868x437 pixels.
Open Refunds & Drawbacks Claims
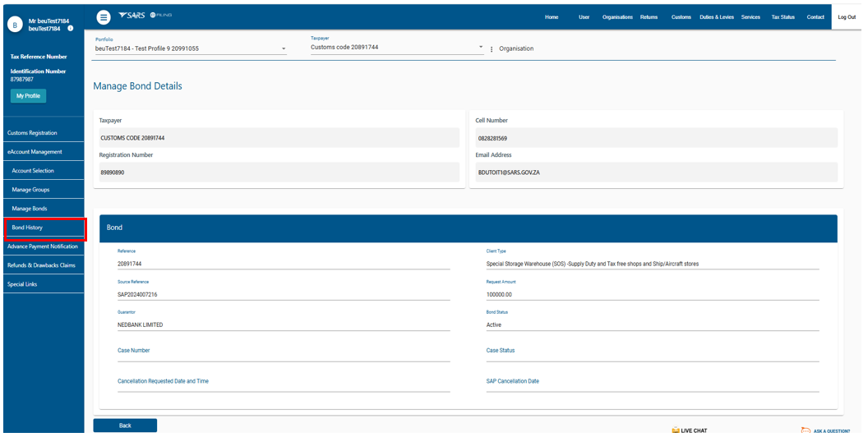pos(41,265)
